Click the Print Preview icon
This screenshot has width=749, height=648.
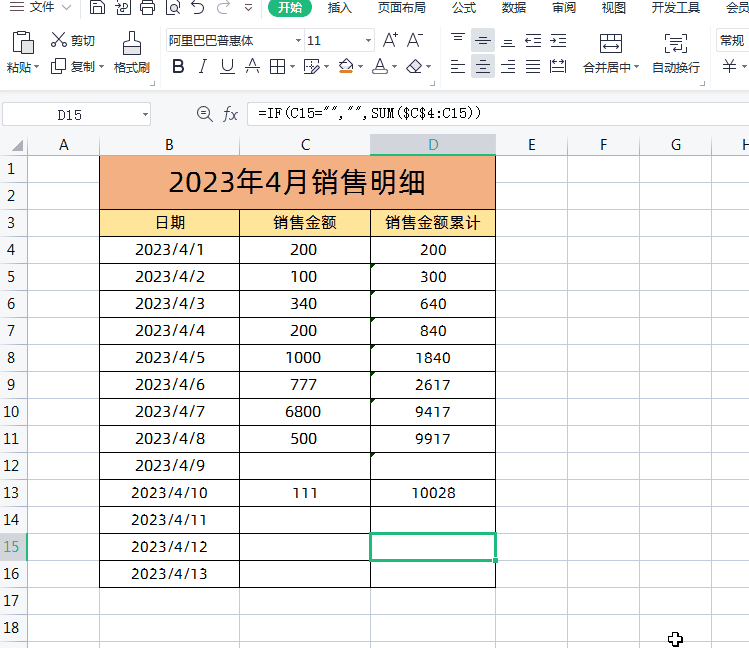(172, 7)
